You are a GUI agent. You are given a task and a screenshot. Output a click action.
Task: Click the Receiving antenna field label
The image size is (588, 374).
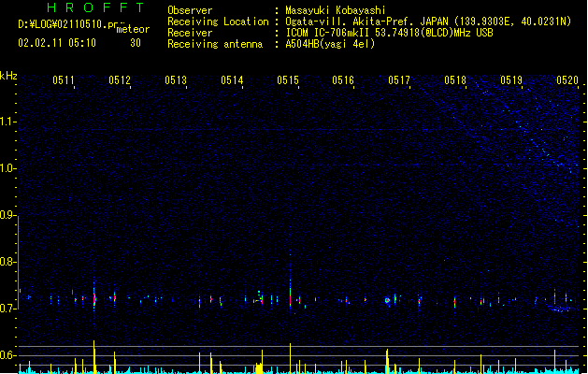(x=215, y=44)
